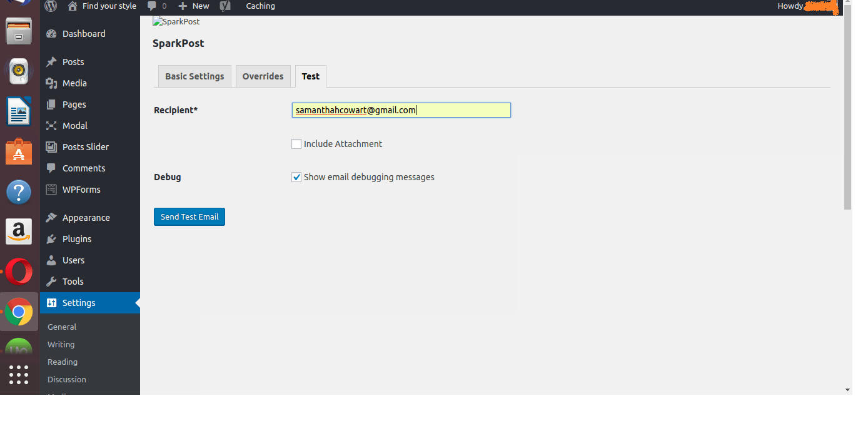Launch Chrome from the dock

19,312
